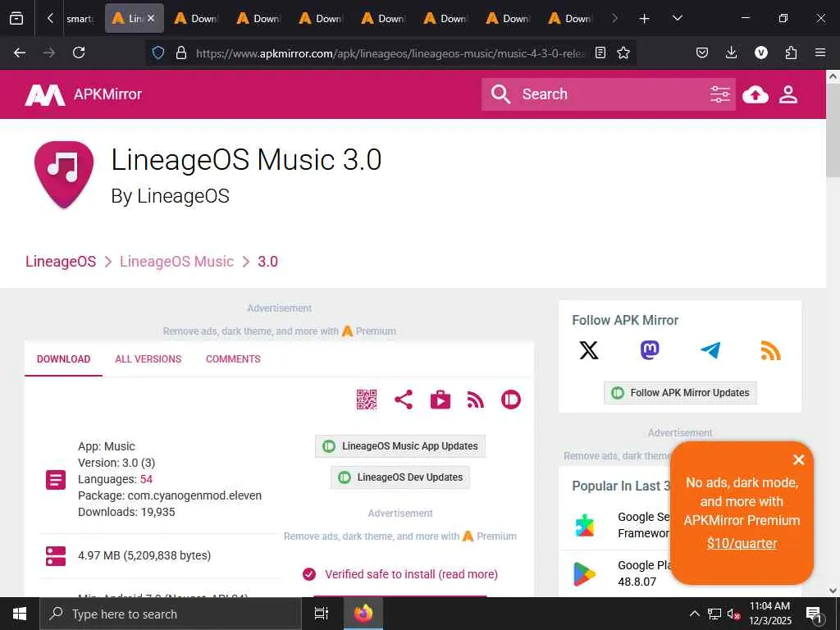Click Verified safe to install link

(411, 574)
